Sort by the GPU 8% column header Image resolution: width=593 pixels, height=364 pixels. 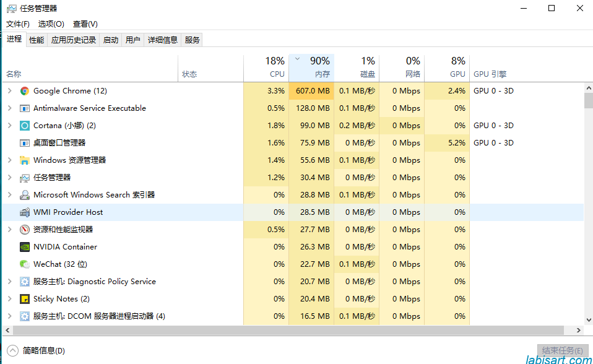(x=447, y=67)
